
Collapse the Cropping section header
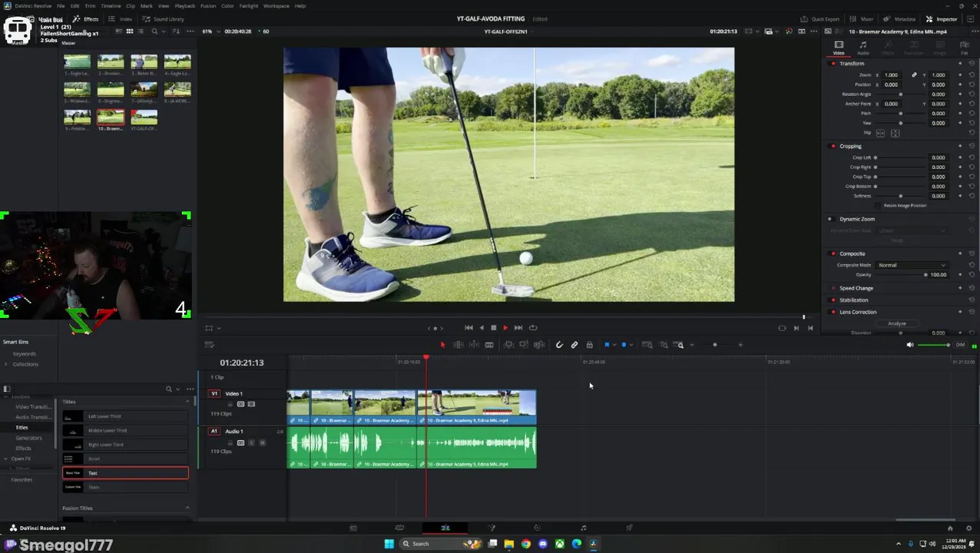tap(850, 146)
